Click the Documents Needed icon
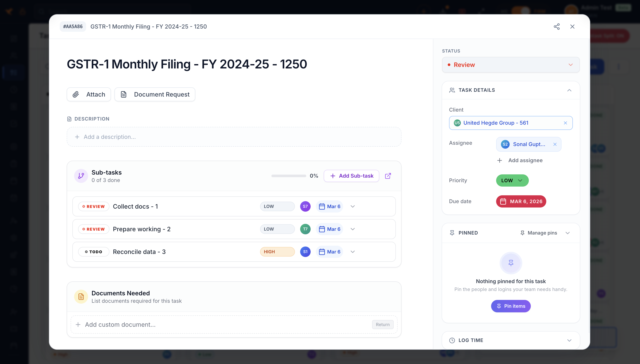This screenshot has height=364, width=640. coord(81,296)
